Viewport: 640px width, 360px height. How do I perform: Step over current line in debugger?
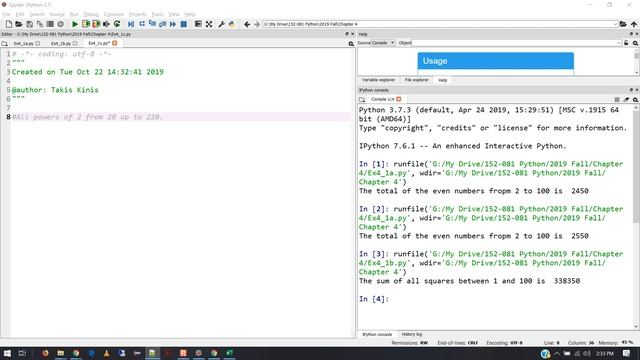pyautogui.click(x=142, y=24)
